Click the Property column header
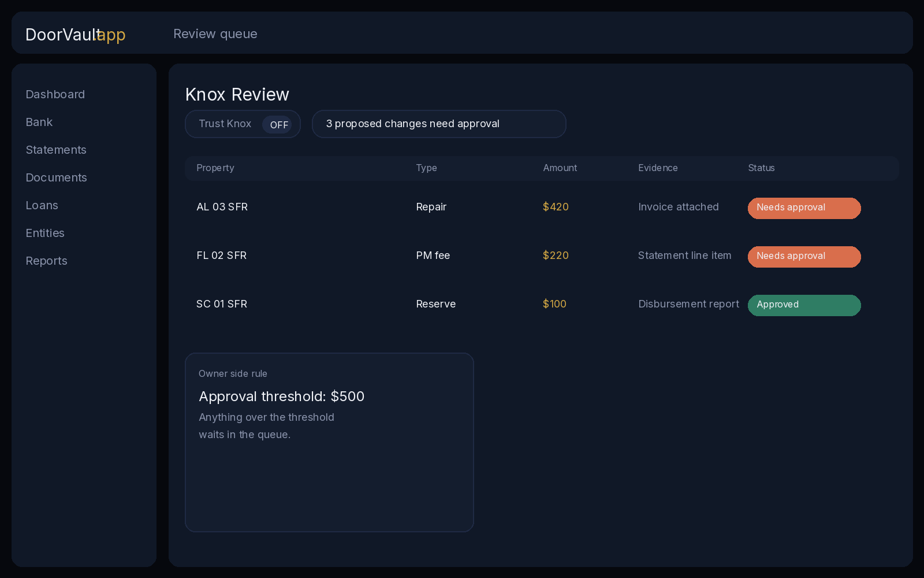This screenshot has width=924, height=578. pyautogui.click(x=215, y=168)
